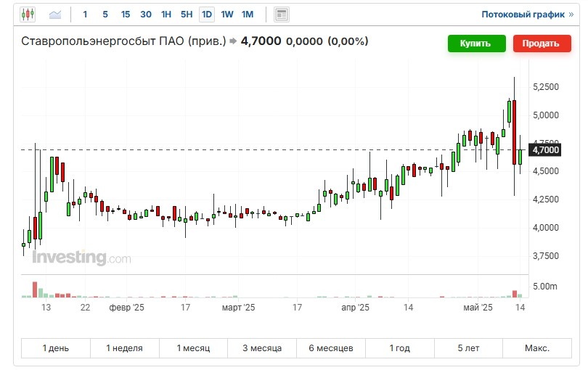Open the news panel icon in toolbar
This screenshot has width=588, height=370.
coord(281,15)
